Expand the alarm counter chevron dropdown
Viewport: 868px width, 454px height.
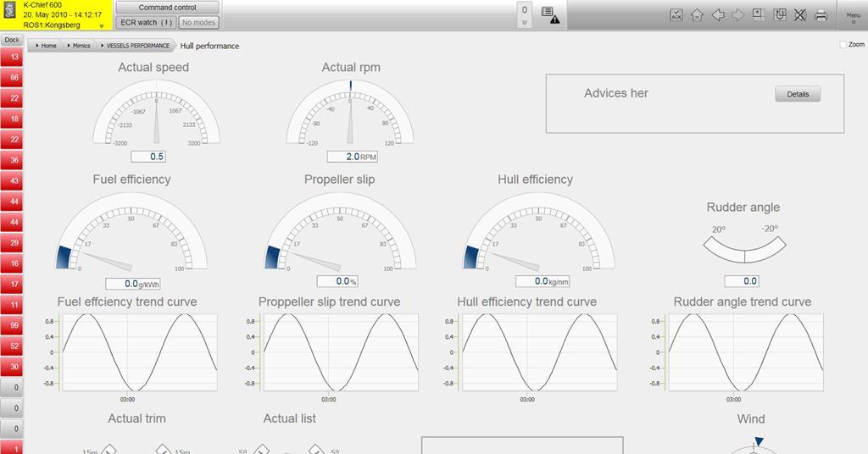(x=525, y=23)
